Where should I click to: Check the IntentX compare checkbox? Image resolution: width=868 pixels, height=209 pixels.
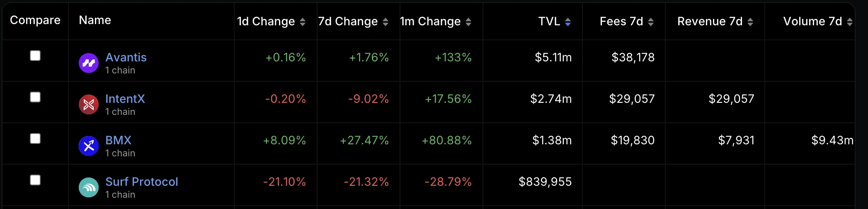pos(35,97)
